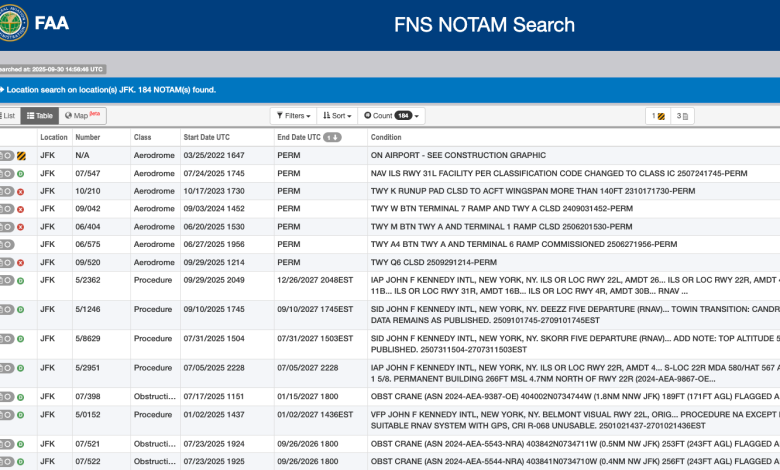This screenshot has width=780, height=470.
Task: Click the Class column header
Action: [142, 137]
